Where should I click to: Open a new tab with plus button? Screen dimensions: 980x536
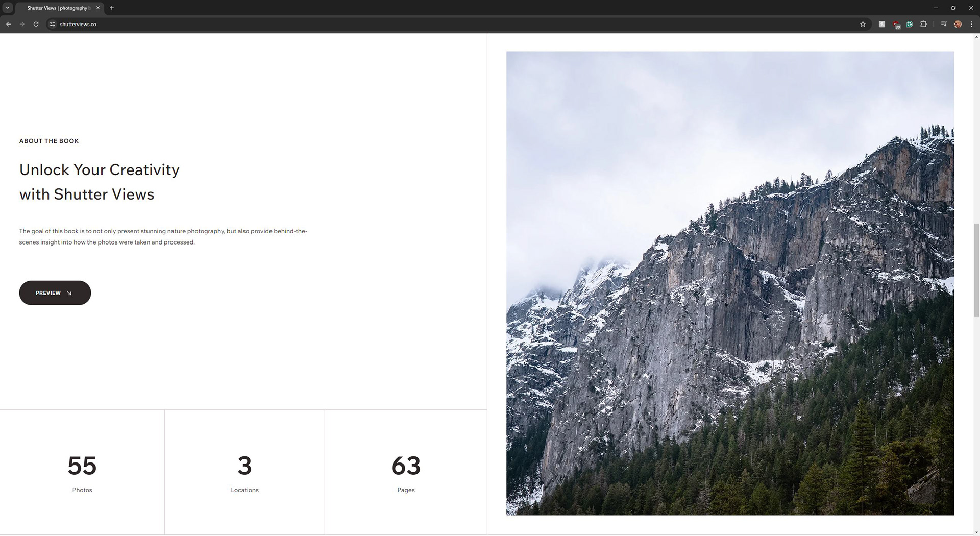point(112,8)
